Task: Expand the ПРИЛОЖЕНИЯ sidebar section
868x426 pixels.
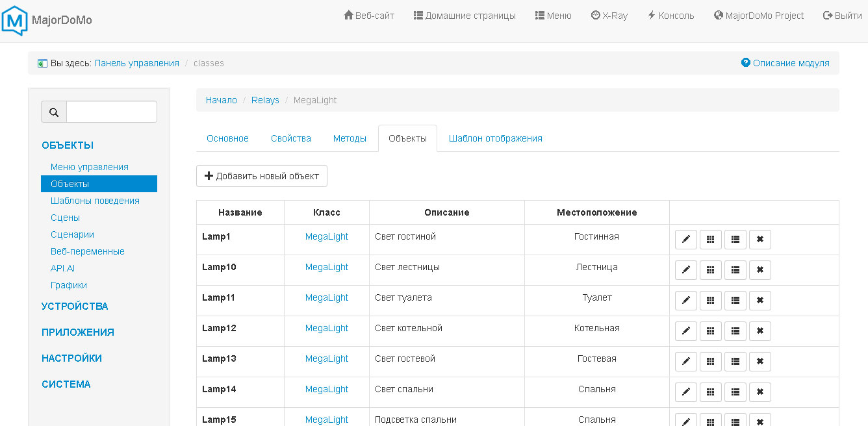Action: 77,332
